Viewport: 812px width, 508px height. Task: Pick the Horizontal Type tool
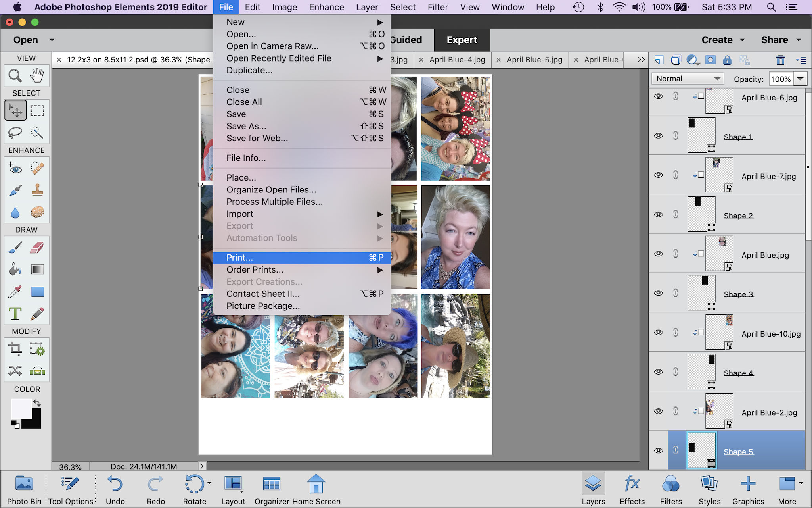[x=15, y=314]
